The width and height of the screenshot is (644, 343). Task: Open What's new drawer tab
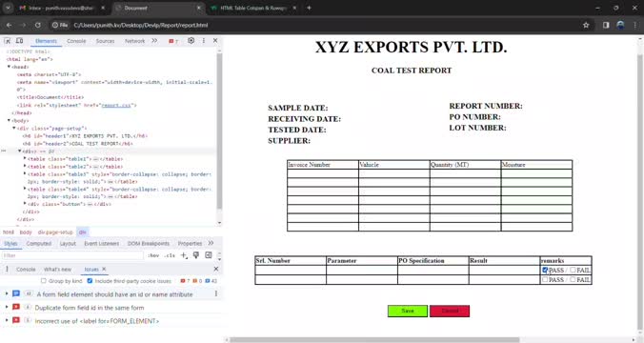coord(57,270)
